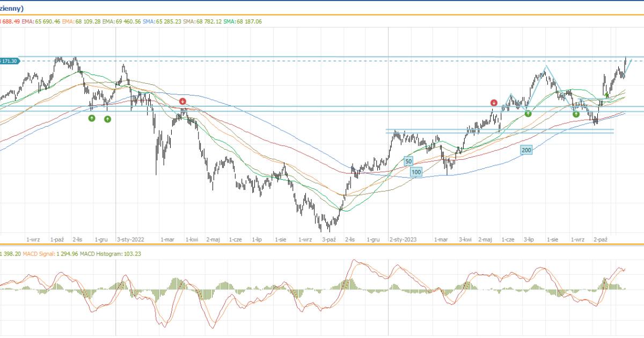Click the 2-sty-2023 date axis label
The height and width of the screenshot is (338, 644).
click(x=402, y=240)
